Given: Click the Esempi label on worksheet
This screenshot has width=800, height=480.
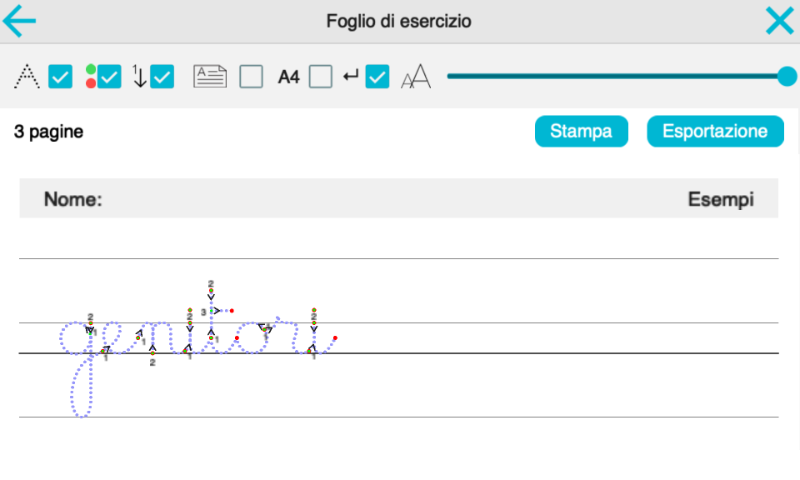Looking at the screenshot, I should [x=720, y=199].
